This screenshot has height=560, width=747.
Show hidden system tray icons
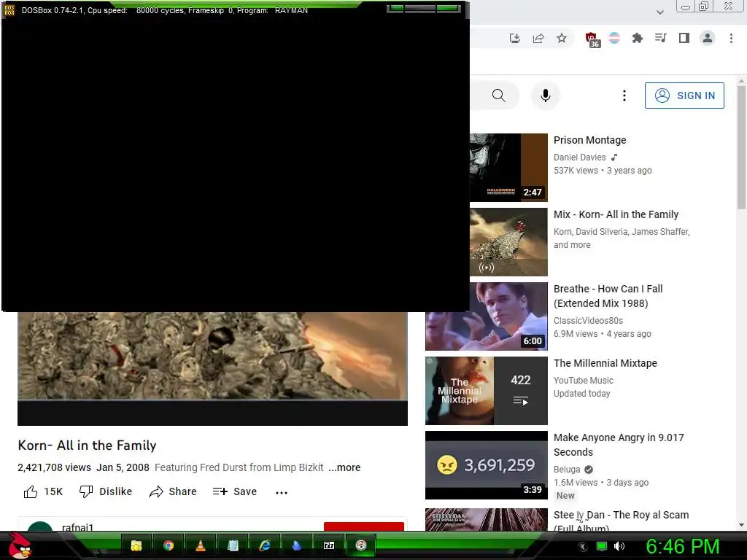[582, 547]
